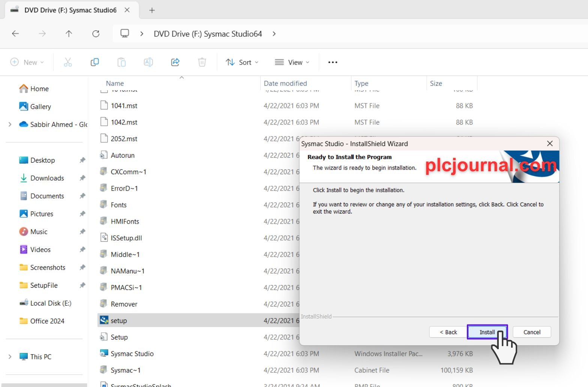Open the See more ellipsis menu

(333, 62)
